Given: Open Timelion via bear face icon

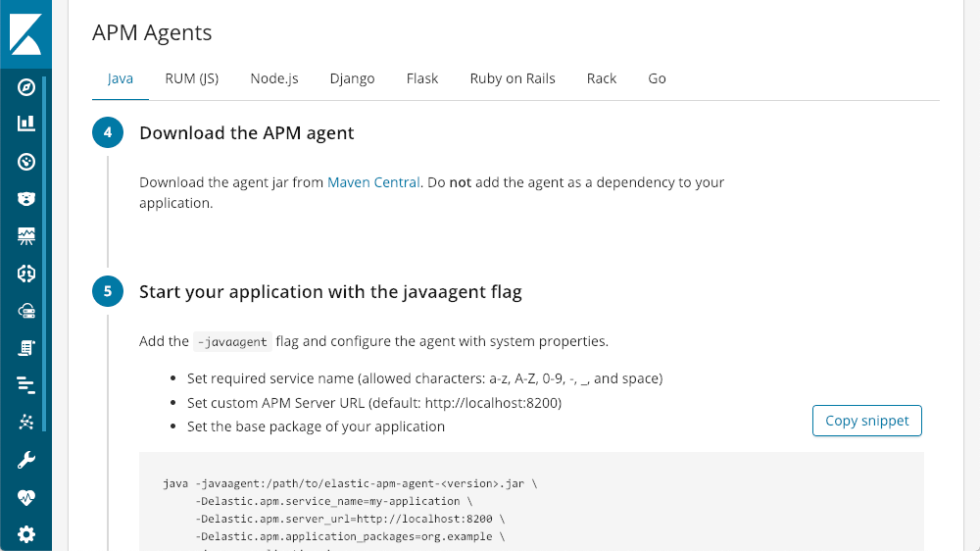Looking at the screenshot, I should [25, 199].
